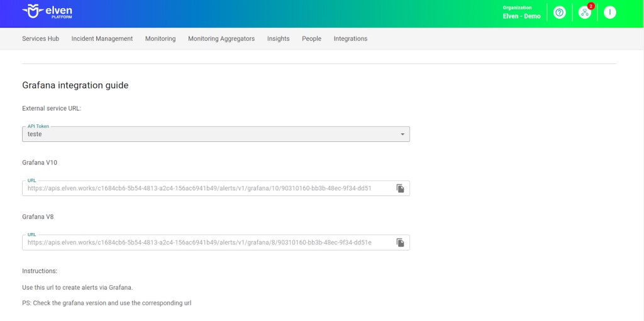Copy the Grafana V8 URL
The height and width of the screenshot is (321, 644).
point(400,242)
